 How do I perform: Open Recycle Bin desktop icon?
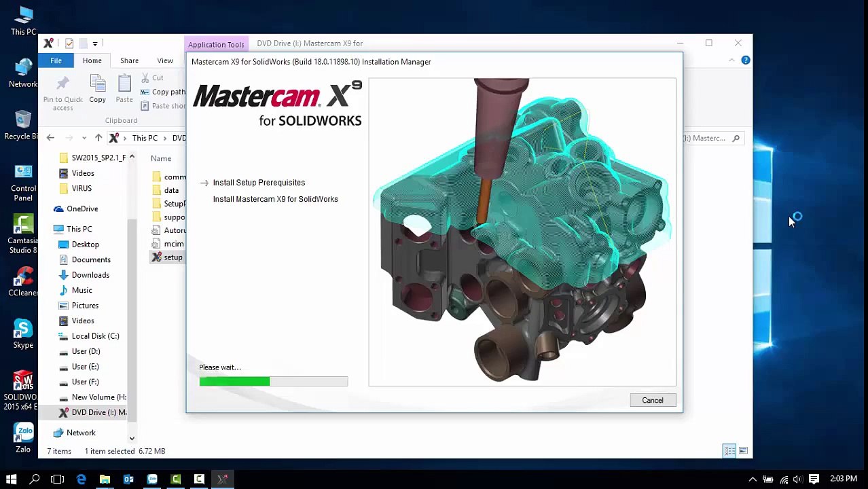(22, 126)
